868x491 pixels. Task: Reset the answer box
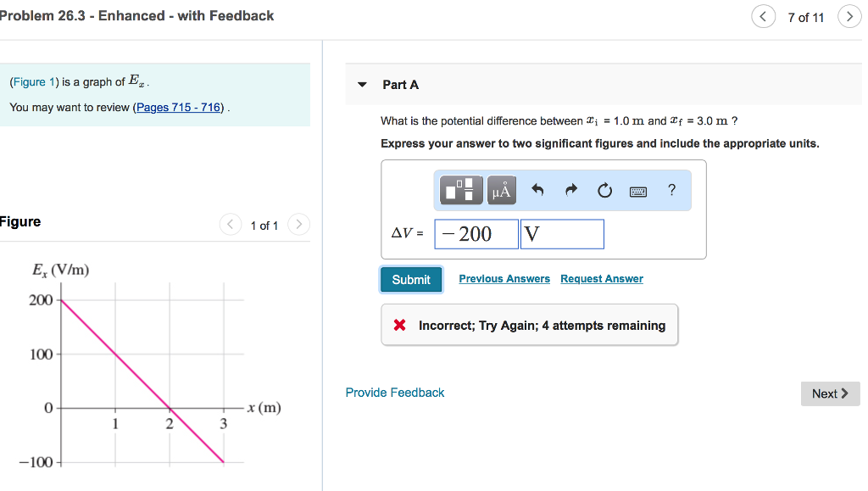click(x=604, y=190)
